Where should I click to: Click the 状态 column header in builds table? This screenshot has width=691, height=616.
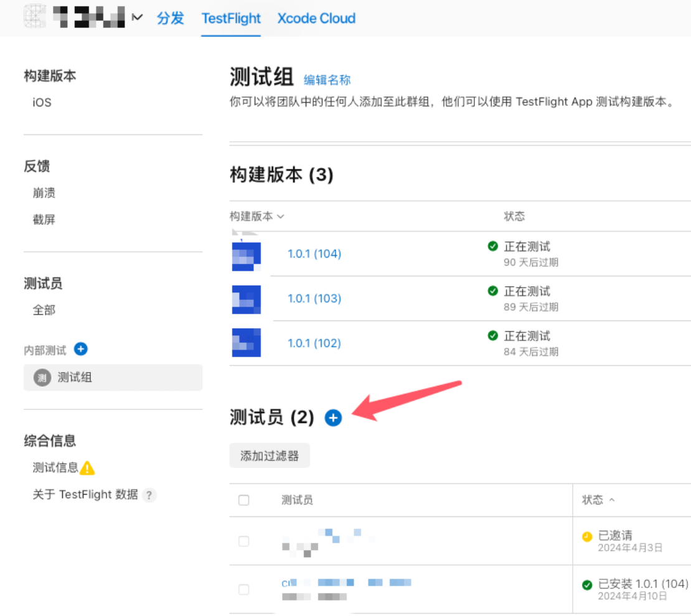514,217
